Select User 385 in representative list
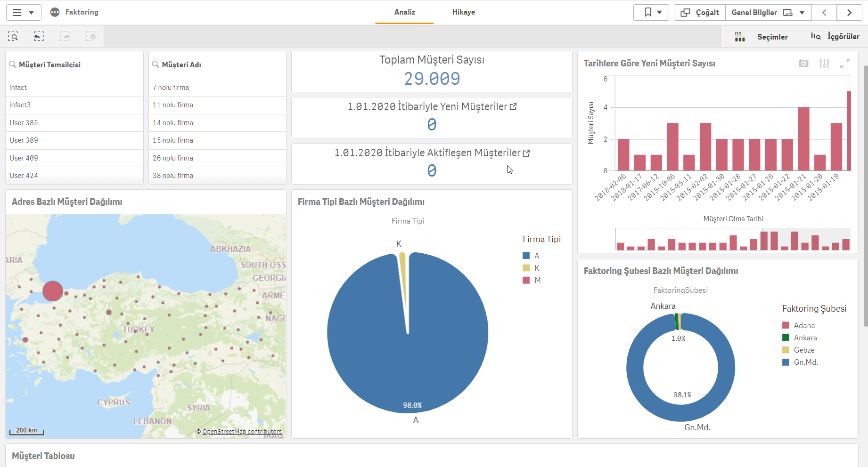The height and width of the screenshot is (467, 868). [x=24, y=123]
